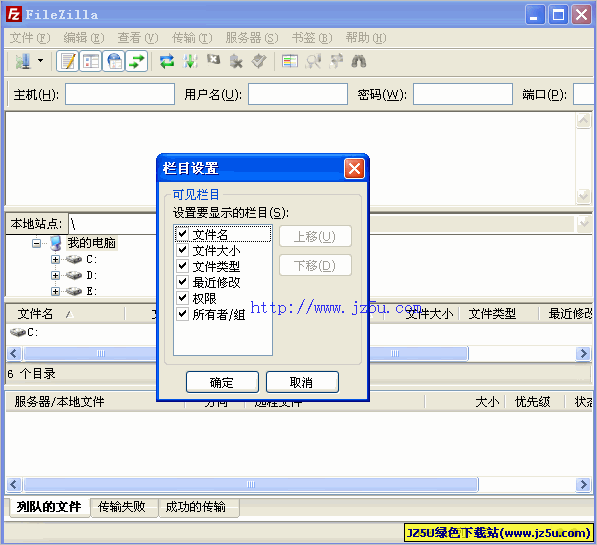This screenshot has height=545, width=597.
Task: Click the 下移(D) button
Action: (x=315, y=265)
